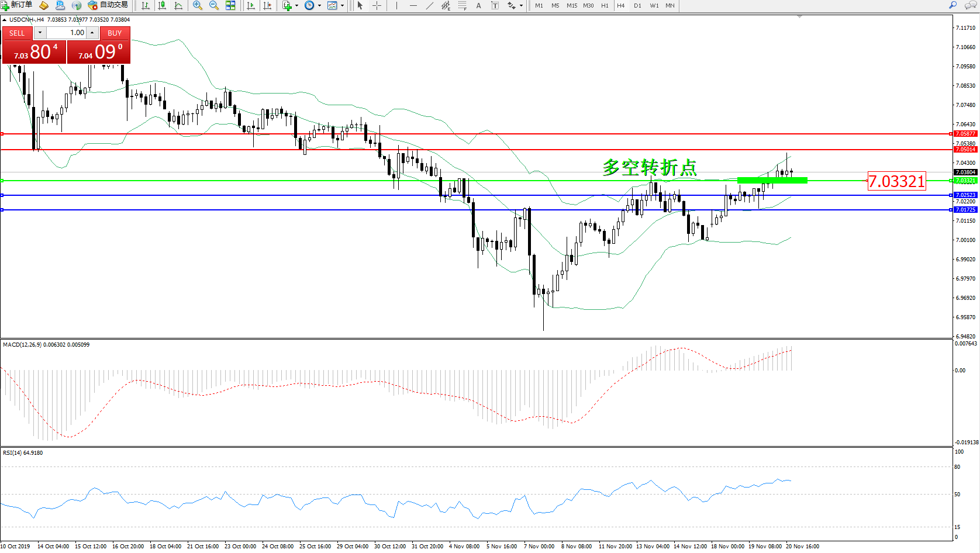Tile chart windows with grid icon
The height and width of the screenshot is (553, 980).
(230, 5)
